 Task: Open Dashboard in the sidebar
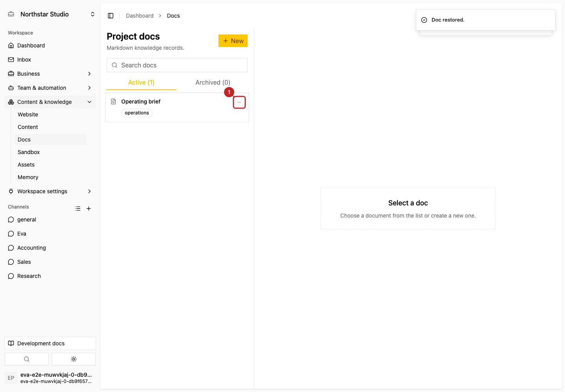pyautogui.click(x=50, y=45)
